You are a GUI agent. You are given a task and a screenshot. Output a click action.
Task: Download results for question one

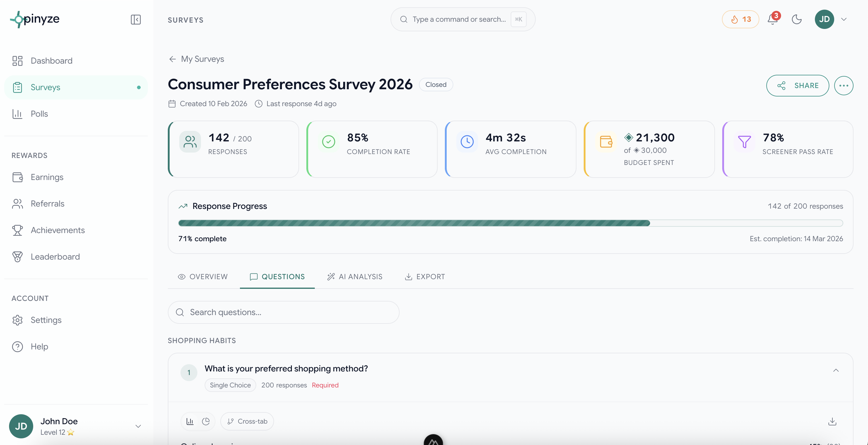pos(832,421)
